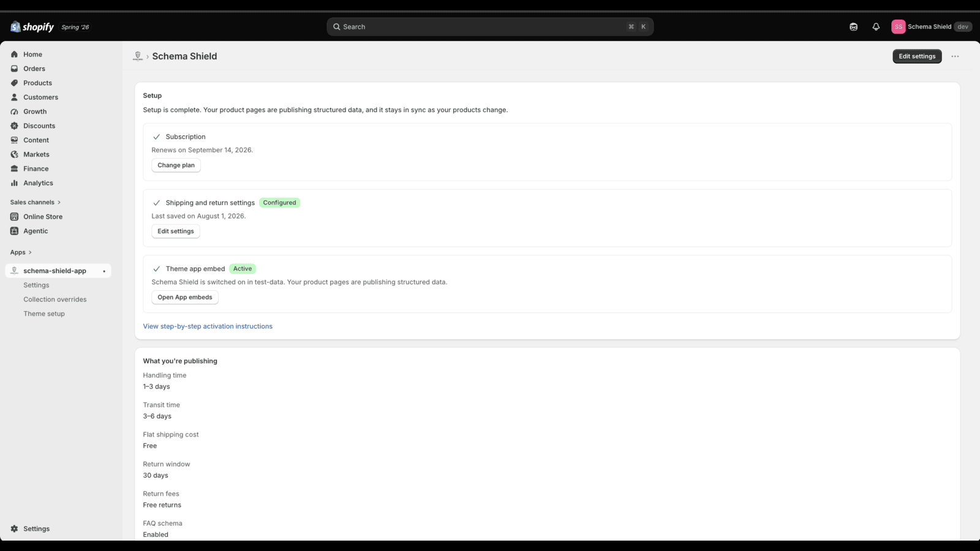Open the Sidekick assistant icon in top bar
The height and width of the screenshot is (551, 980).
(x=853, y=27)
